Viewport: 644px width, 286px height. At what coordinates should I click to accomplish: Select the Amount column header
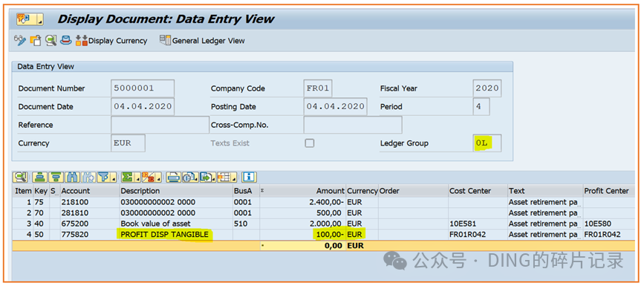coord(303,191)
